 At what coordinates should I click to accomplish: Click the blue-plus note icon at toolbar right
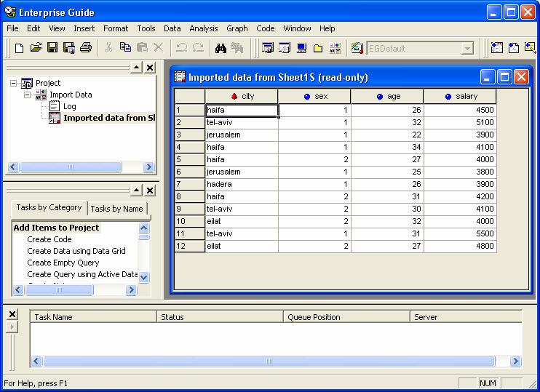pyautogui.click(x=514, y=48)
